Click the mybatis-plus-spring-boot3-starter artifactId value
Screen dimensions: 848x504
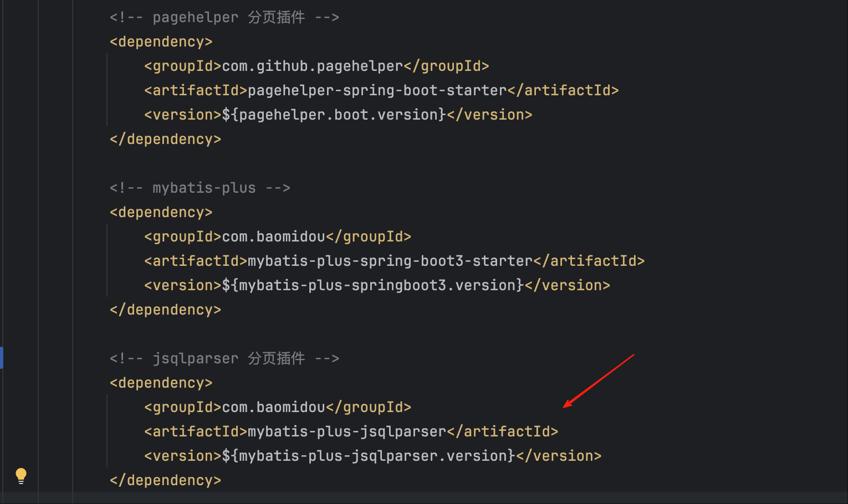[390, 261]
